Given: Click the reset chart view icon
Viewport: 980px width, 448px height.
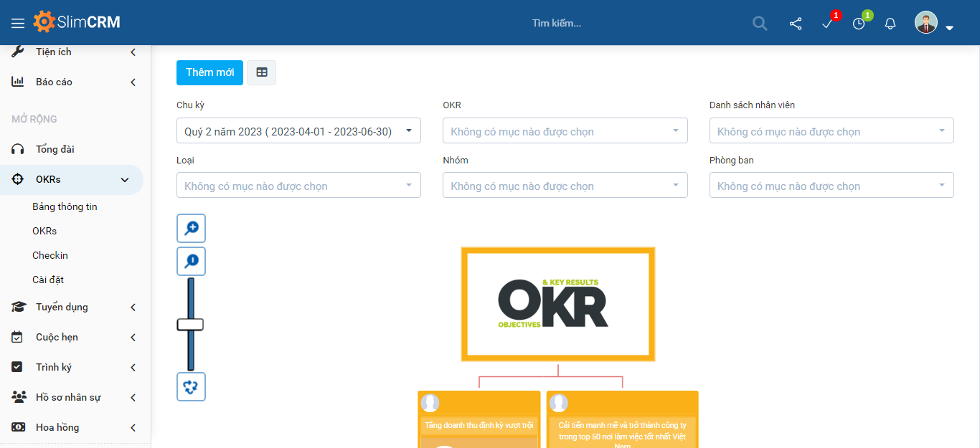Looking at the screenshot, I should (x=192, y=386).
